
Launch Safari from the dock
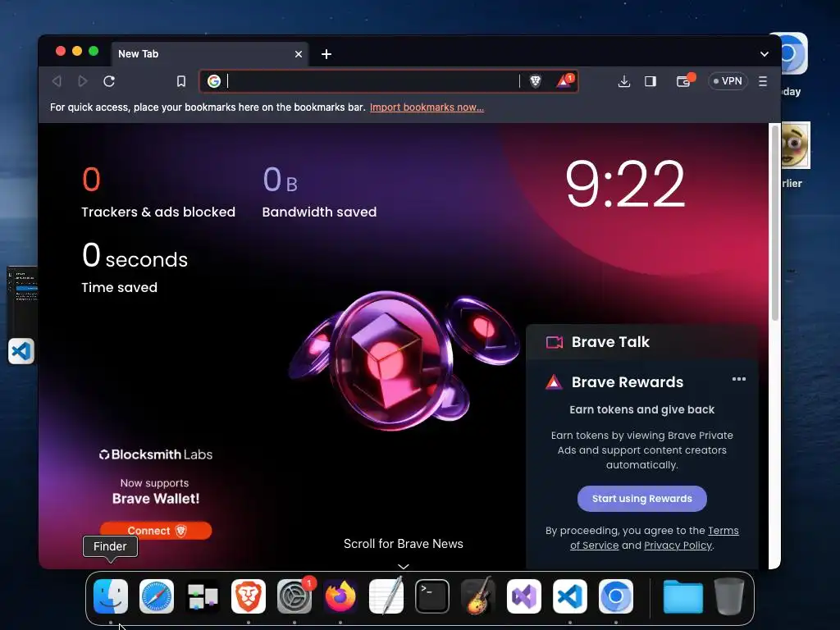(x=157, y=596)
